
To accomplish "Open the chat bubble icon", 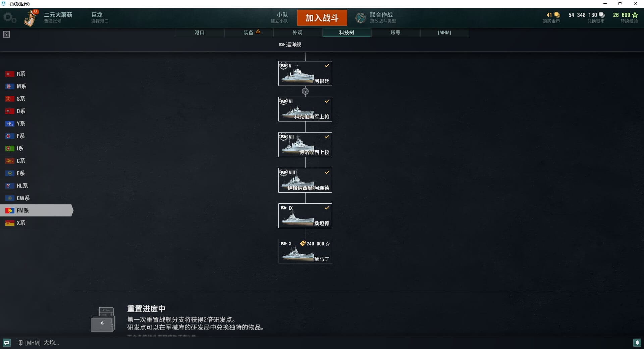I will click(7, 343).
